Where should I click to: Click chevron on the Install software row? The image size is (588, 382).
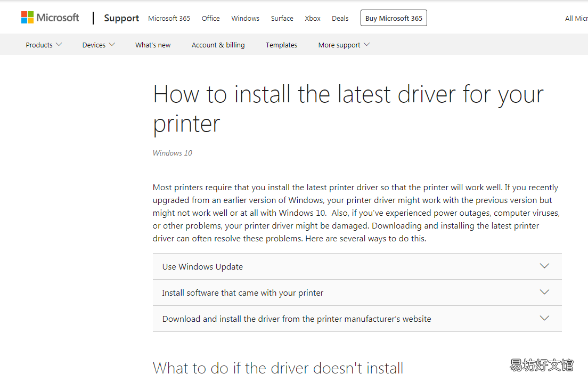(544, 292)
